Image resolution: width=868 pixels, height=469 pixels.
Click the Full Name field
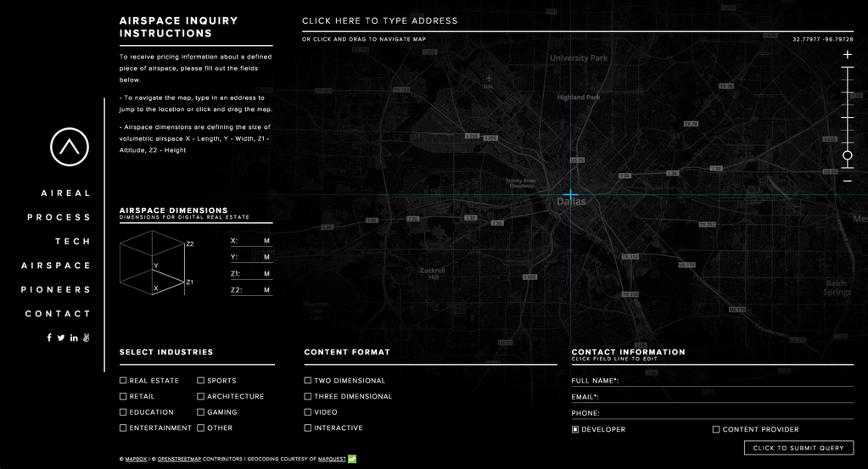(x=713, y=381)
